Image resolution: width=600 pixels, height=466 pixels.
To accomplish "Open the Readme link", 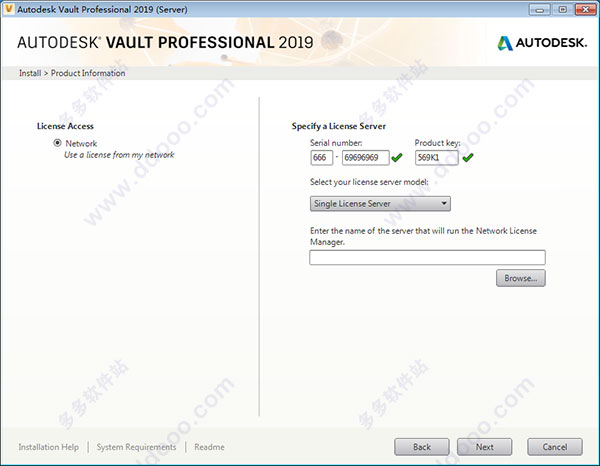I will pos(209,447).
